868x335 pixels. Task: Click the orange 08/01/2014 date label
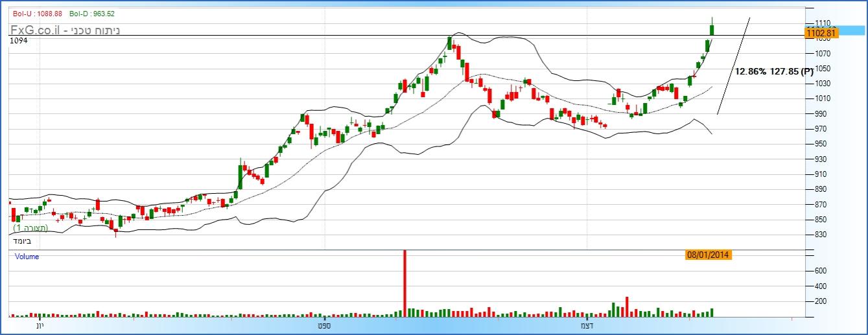pyautogui.click(x=709, y=255)
